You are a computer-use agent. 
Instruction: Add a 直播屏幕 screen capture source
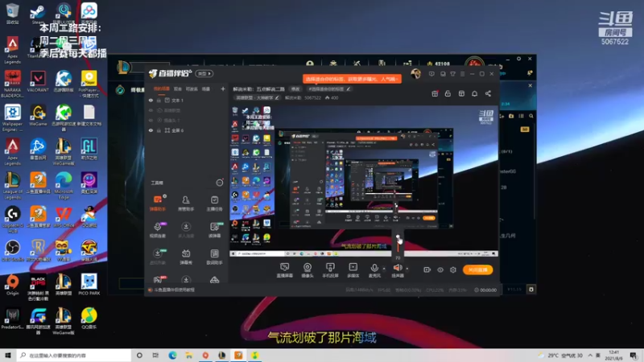284,270
